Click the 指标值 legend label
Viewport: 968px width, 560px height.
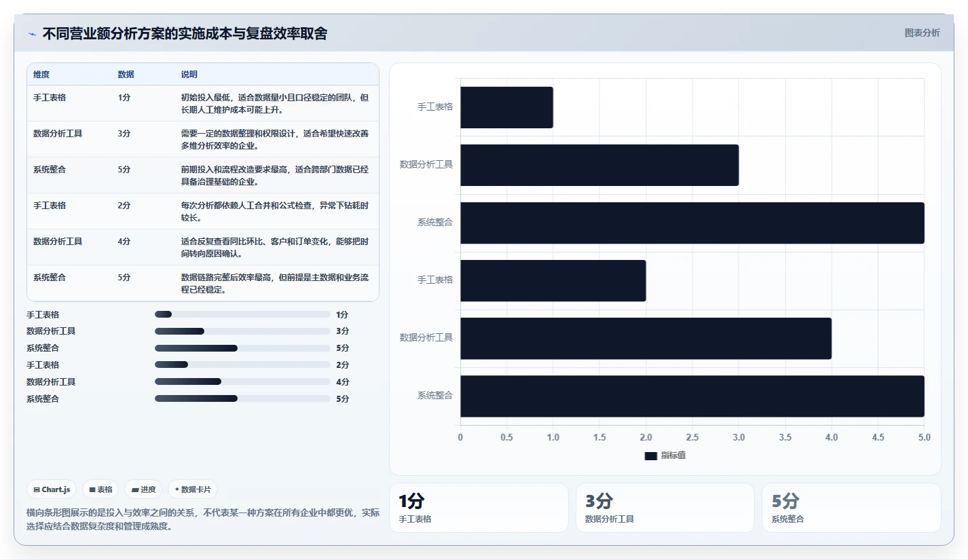[x=673, y=455]
